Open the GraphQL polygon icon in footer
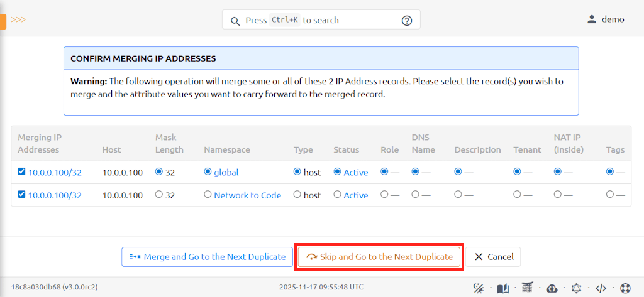644x297 pixels. tap(576, 288)
